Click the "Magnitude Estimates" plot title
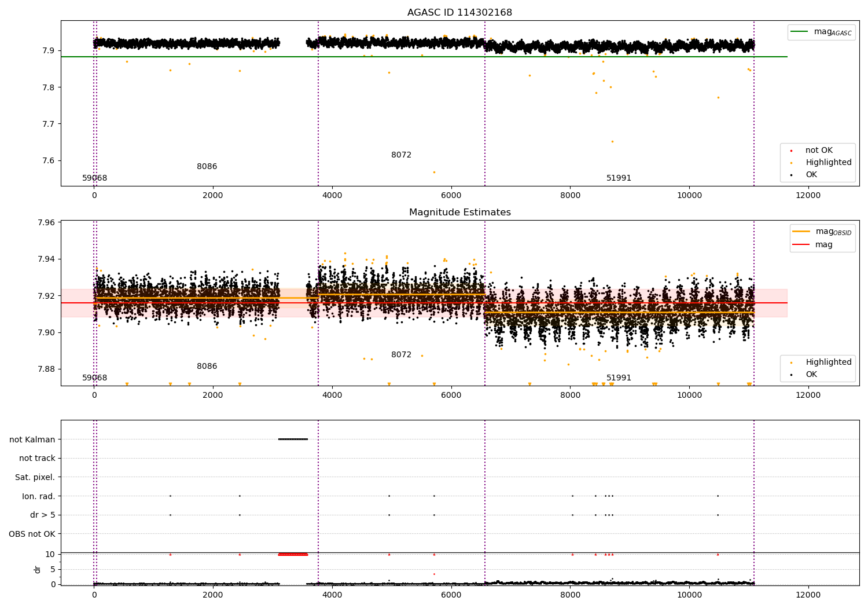 (x=459, y=213)
